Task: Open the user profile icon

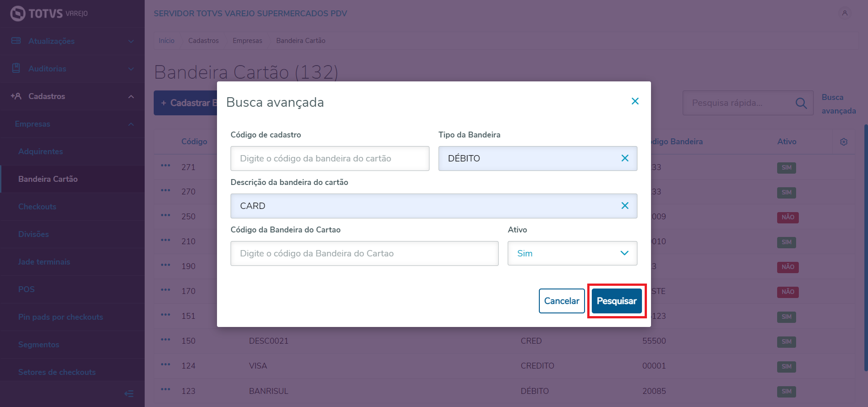Action: tap(844, 13)
